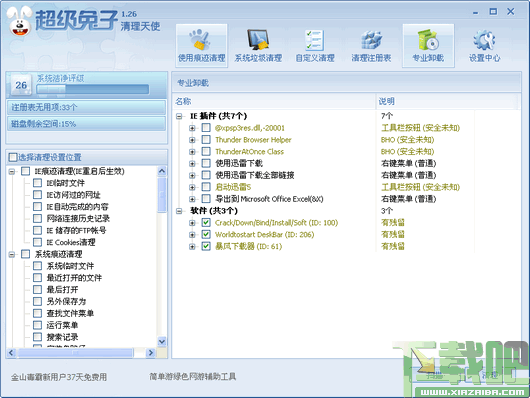Check the Thunder Browser Helper checkbox

click(x=206, y=140)
